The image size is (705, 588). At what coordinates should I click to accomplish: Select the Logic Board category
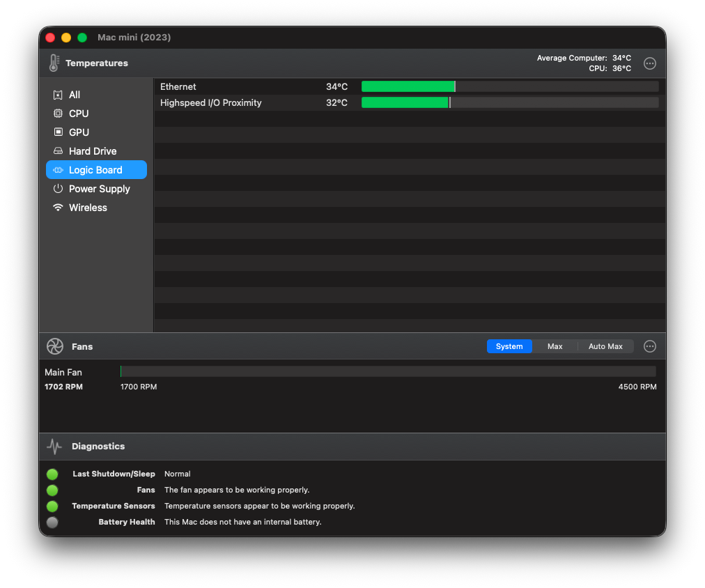96,170
